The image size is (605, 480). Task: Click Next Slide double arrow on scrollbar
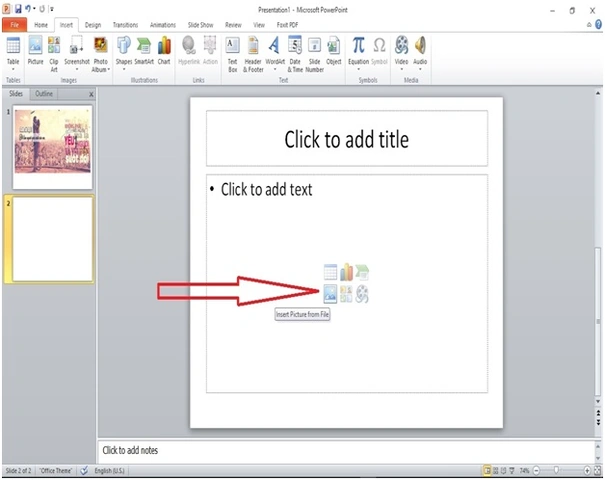598,423
